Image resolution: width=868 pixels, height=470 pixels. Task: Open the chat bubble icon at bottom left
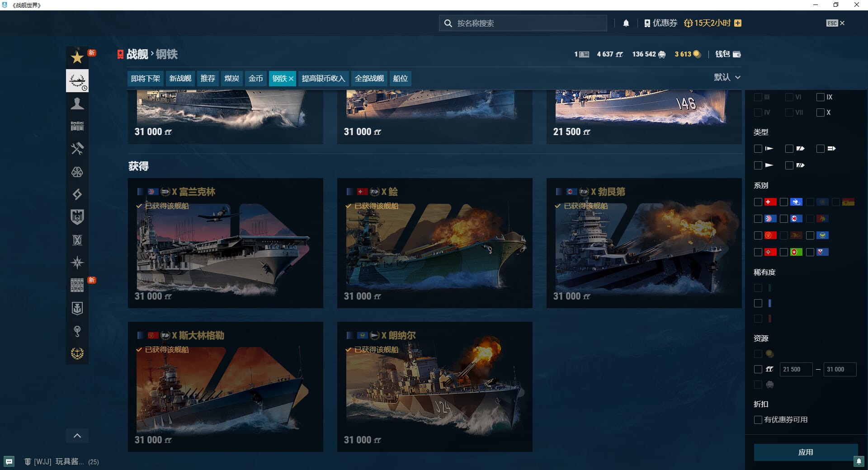pyautogui.click(x=9, y=461)
